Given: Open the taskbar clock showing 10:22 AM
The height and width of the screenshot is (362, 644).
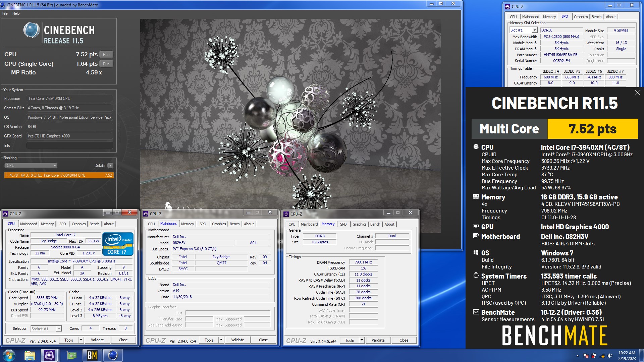Looking at the screenshot, I should [627, 356].
